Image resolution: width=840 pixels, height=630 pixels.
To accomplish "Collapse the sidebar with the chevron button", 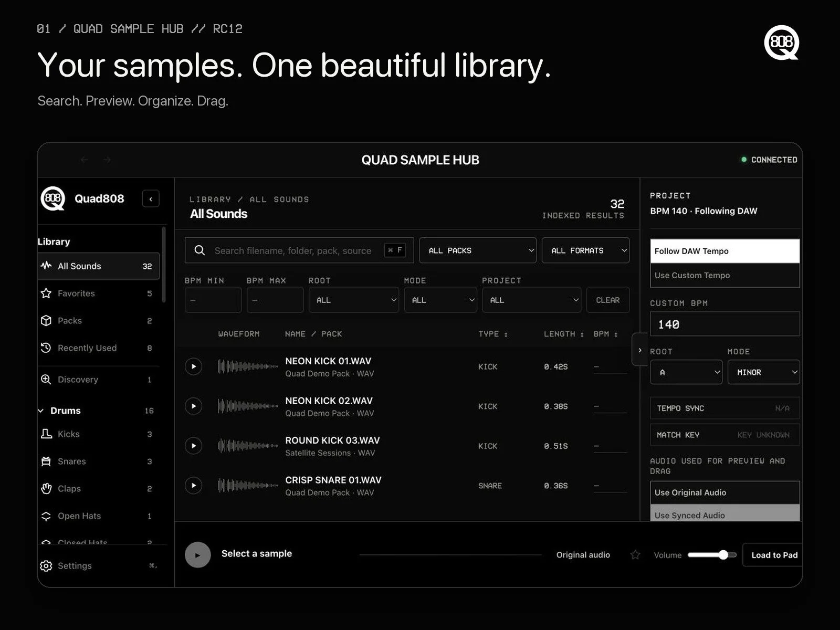I will (151, 198).
